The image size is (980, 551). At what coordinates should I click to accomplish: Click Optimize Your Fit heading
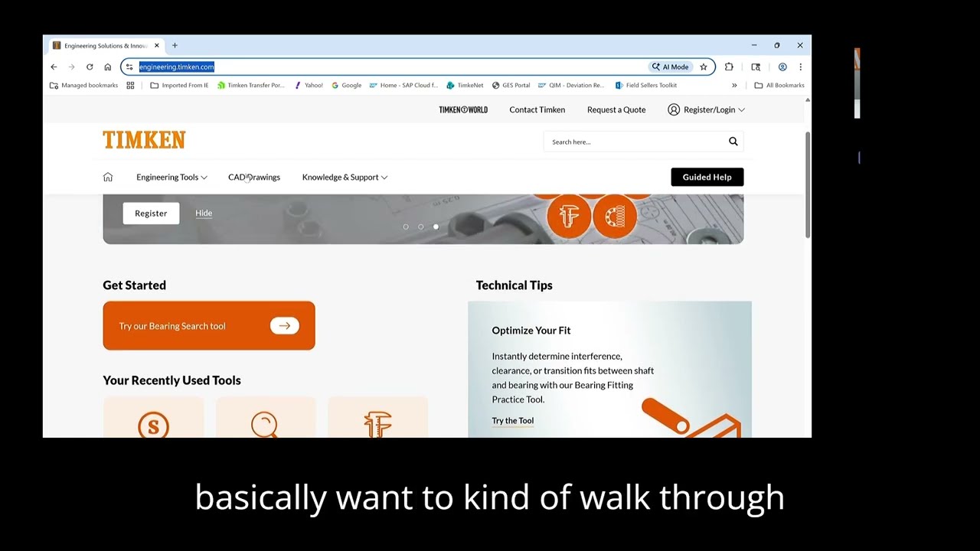click(x=531, y=331)
